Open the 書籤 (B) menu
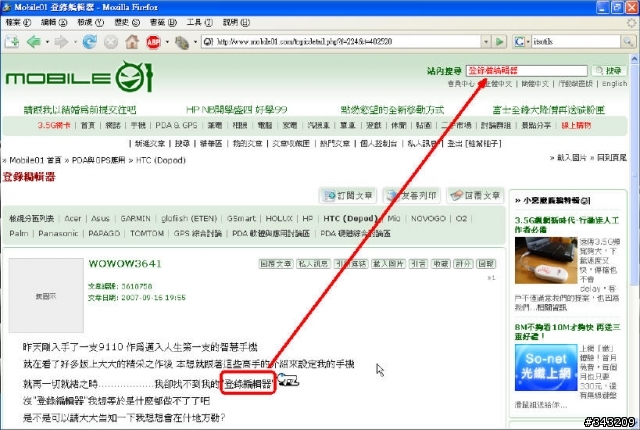 pos(163,22)
